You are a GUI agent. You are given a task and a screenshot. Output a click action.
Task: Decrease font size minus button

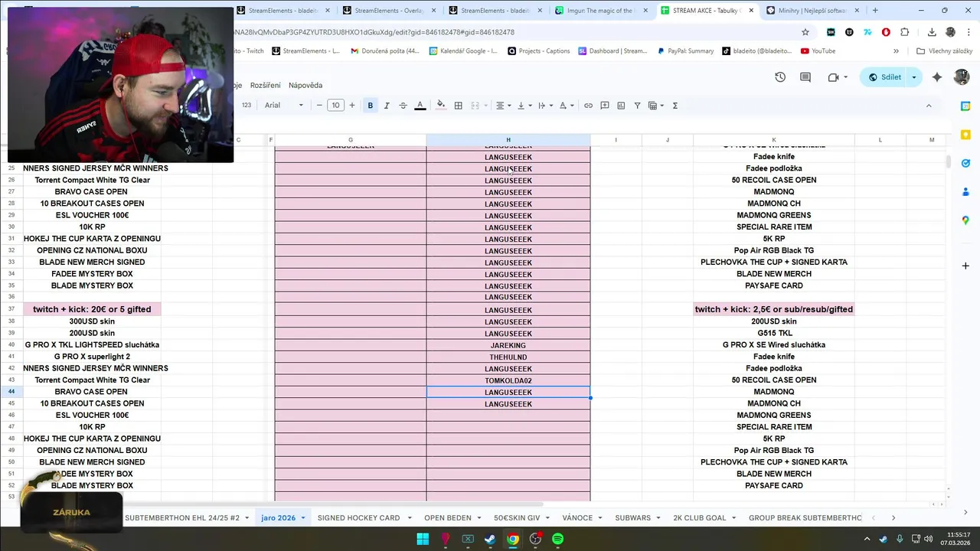click(319, 106)
